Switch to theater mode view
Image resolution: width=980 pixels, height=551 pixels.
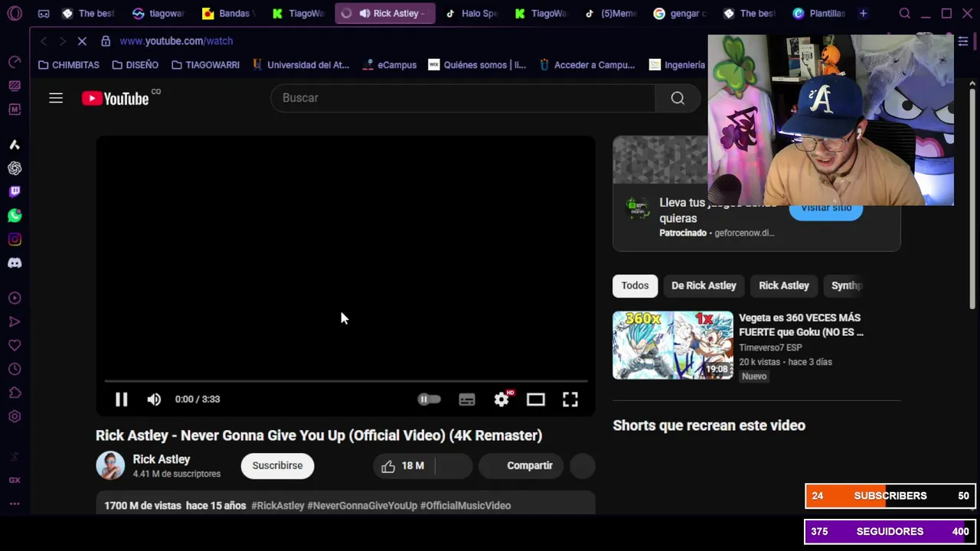536,399
